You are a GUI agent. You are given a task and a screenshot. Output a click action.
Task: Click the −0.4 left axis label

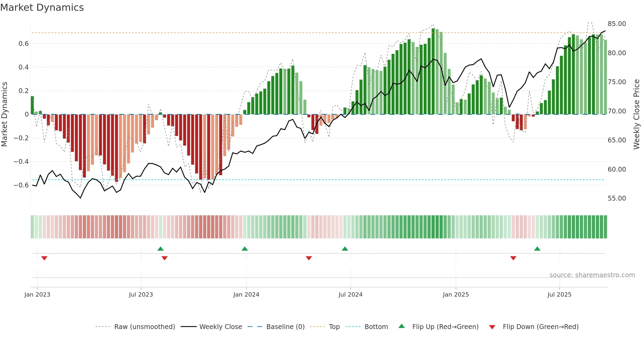[21, 161]
